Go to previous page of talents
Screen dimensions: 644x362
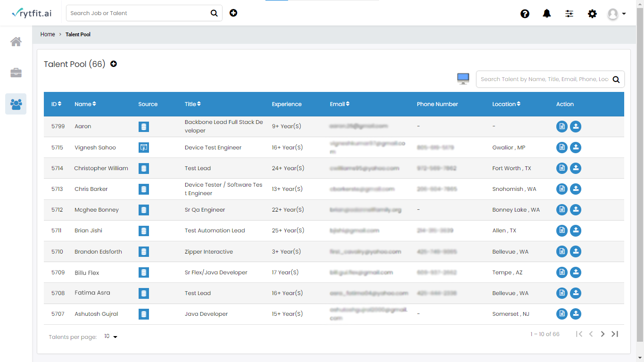pos(591,334)
